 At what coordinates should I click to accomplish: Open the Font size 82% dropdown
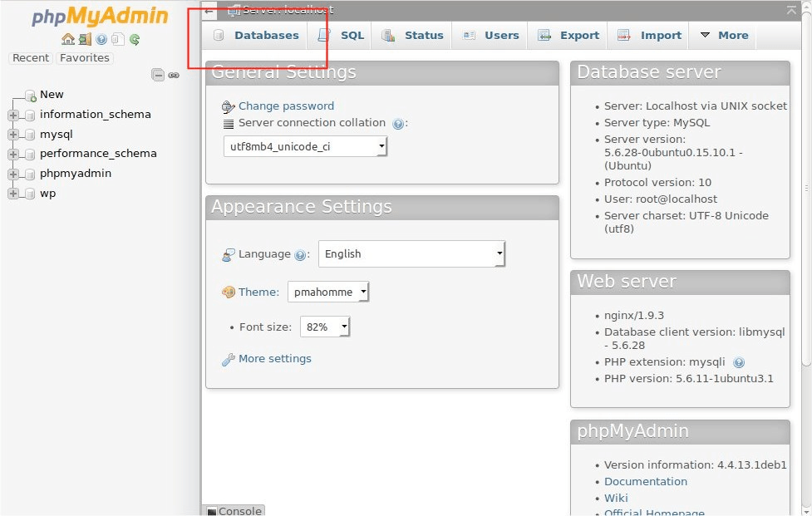[x=324, y=327]
